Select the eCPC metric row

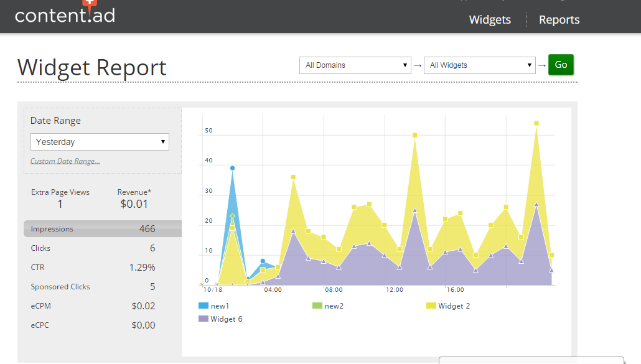(x=93, y=325)
